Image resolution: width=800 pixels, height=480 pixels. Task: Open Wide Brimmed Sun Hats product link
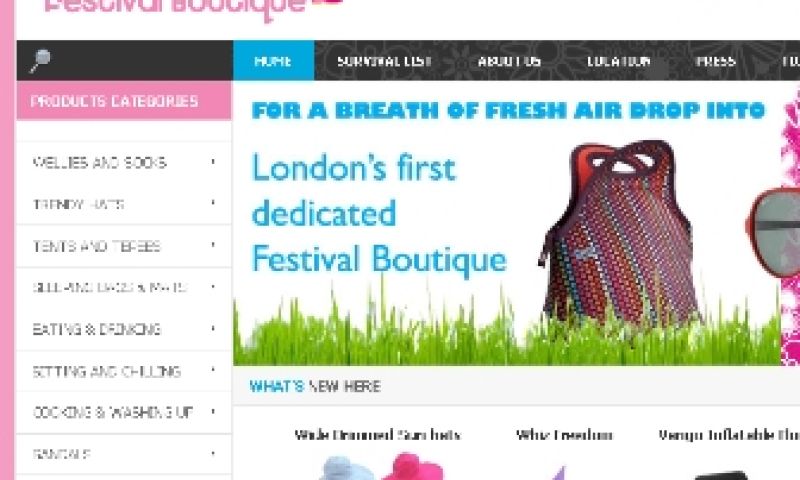[x=378, y=435]
